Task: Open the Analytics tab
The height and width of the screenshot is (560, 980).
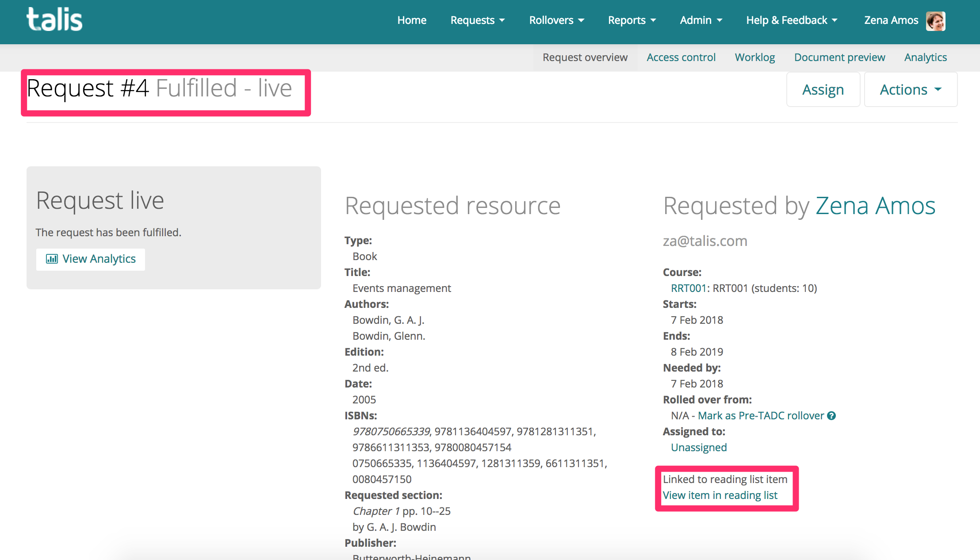Action: [925, 57]
